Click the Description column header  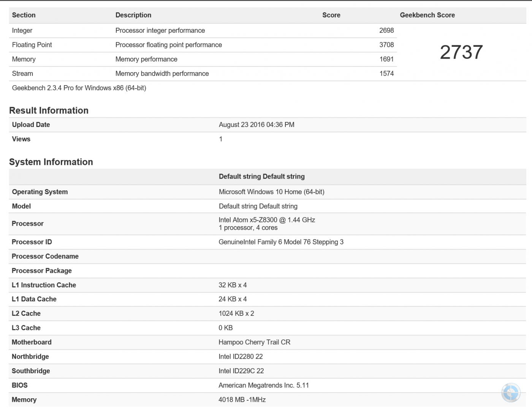[133, 15]
